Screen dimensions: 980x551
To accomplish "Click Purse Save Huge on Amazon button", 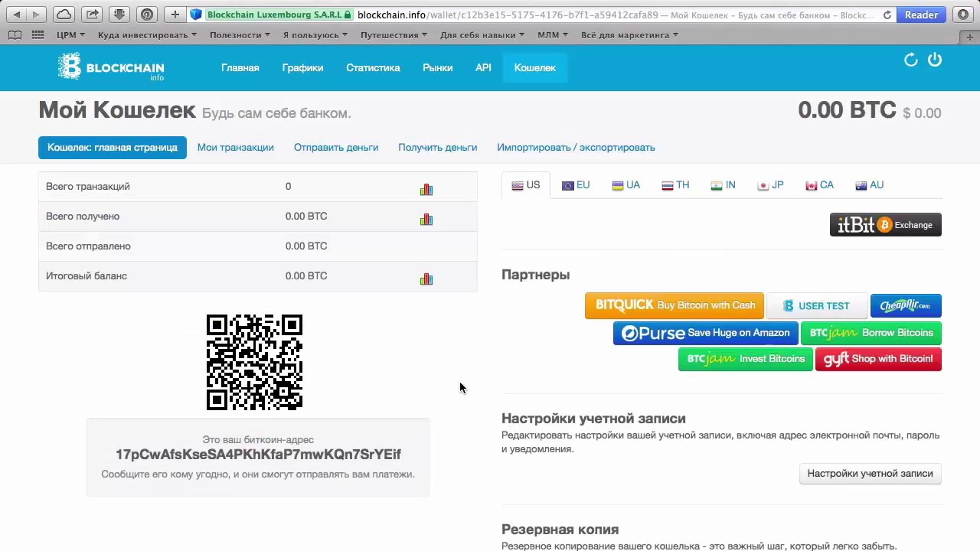I will click(x=706, y=333).
